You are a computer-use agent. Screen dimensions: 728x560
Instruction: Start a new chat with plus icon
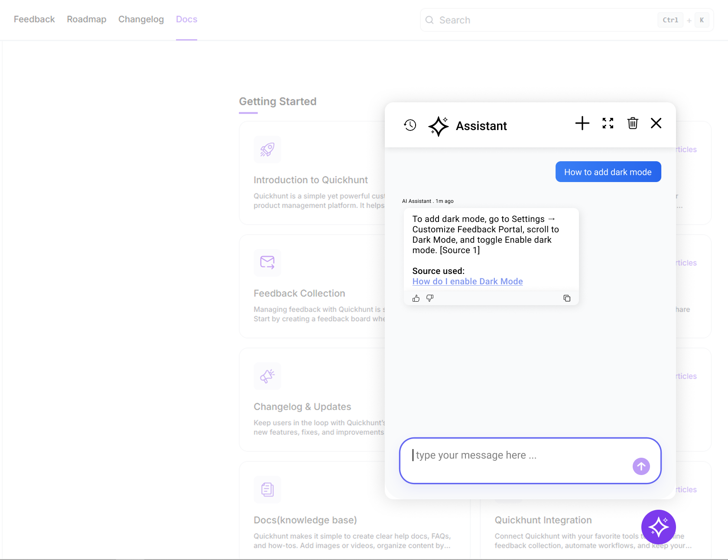(x=582, y=124)
